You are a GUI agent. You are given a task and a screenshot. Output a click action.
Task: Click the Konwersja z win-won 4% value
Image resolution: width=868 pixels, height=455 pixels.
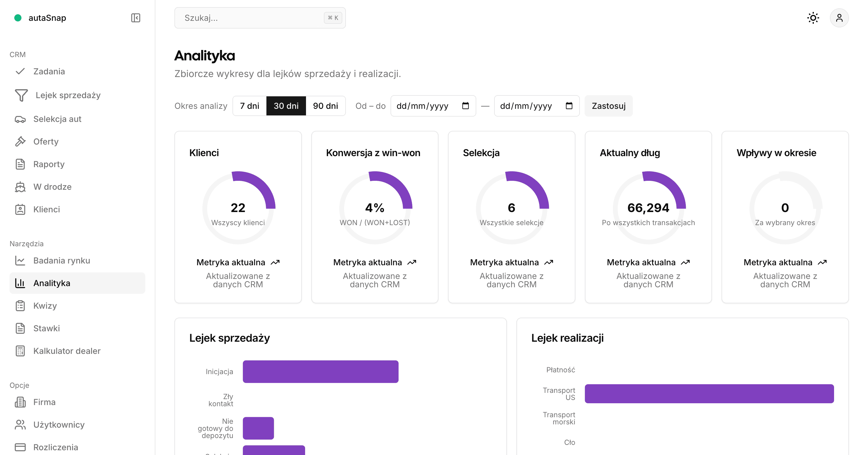375,208
